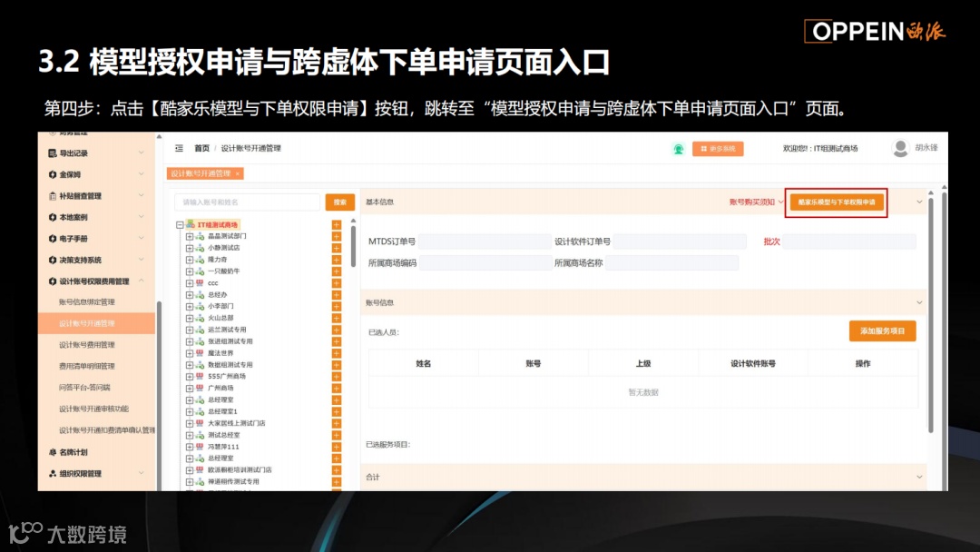Viewport: 980px width, 552px height.
Task: Click the 组织权限管理 sidebar icon
Action: pyautogui.click(x=53, y=473)
